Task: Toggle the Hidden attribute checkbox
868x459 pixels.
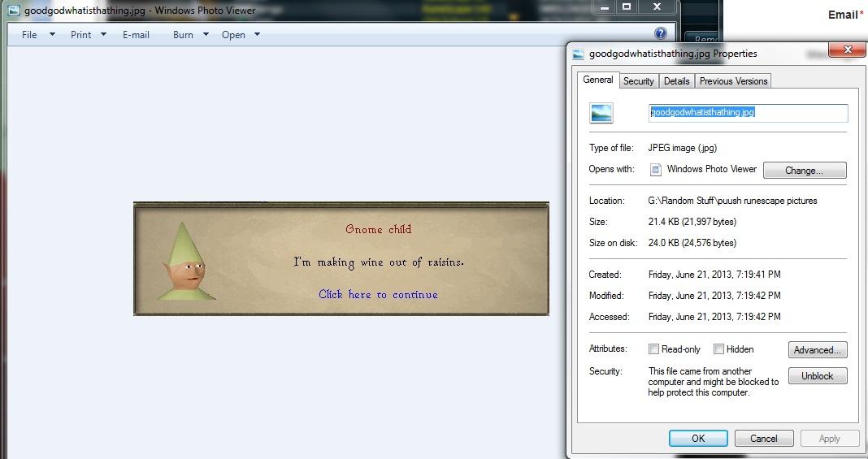Action: click(x=718, y=349)
